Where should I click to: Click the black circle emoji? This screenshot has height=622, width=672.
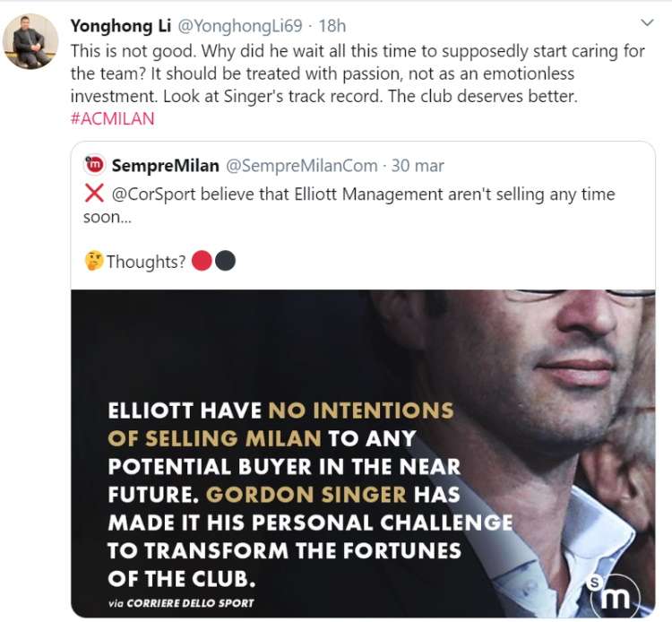click(x=225, y=261)
